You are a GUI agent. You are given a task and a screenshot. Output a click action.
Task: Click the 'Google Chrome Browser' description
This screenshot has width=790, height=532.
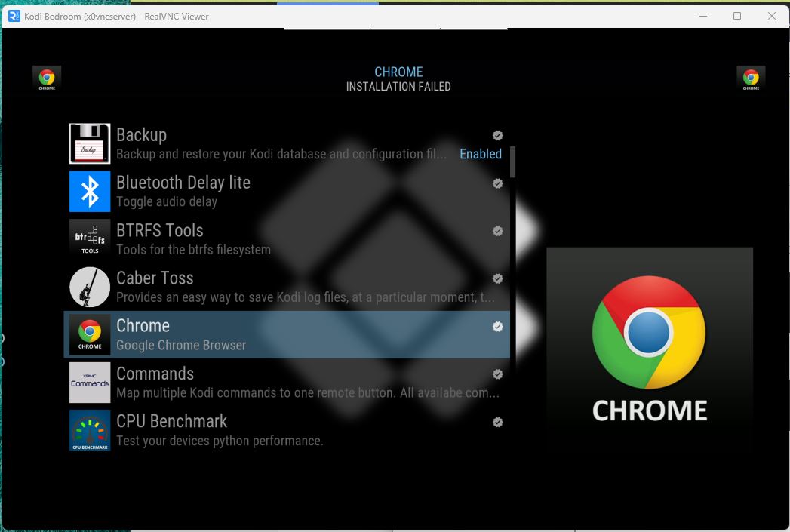point(181,345)
